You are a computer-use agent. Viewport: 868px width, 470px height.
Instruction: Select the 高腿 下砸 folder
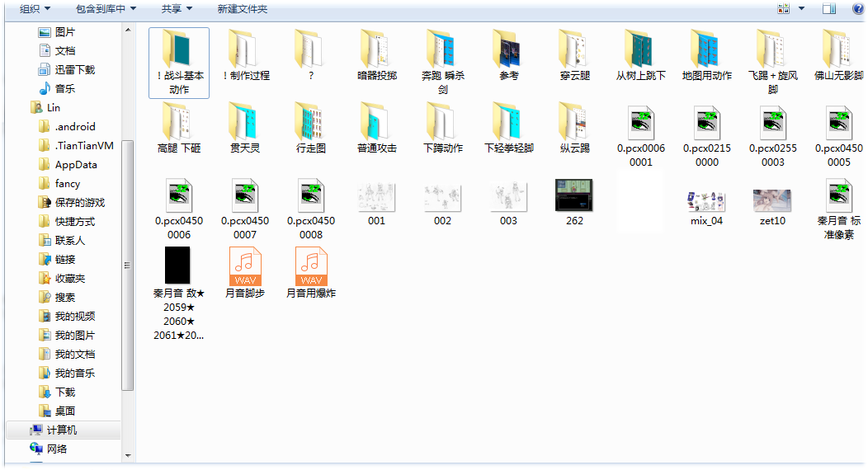(x=179, y=129)
